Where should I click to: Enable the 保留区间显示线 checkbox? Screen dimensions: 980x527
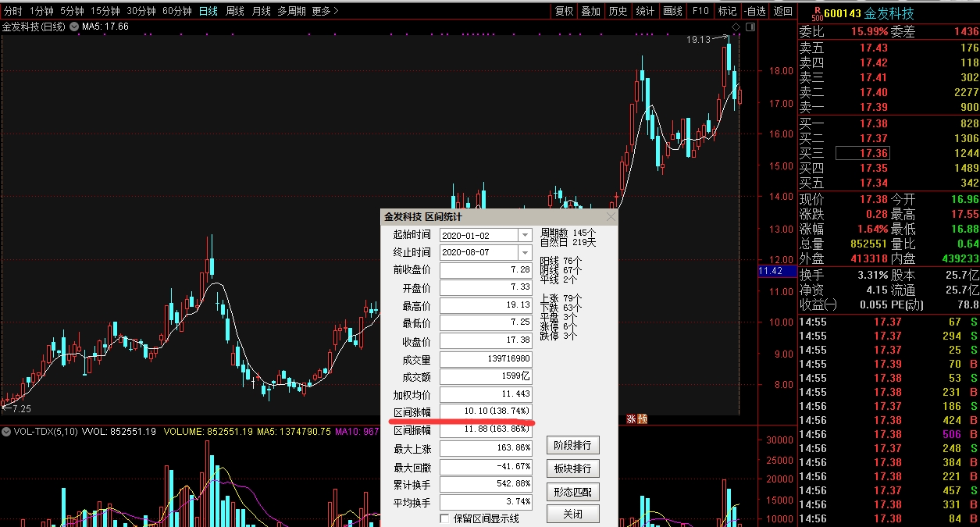click(x=445, y=518)
